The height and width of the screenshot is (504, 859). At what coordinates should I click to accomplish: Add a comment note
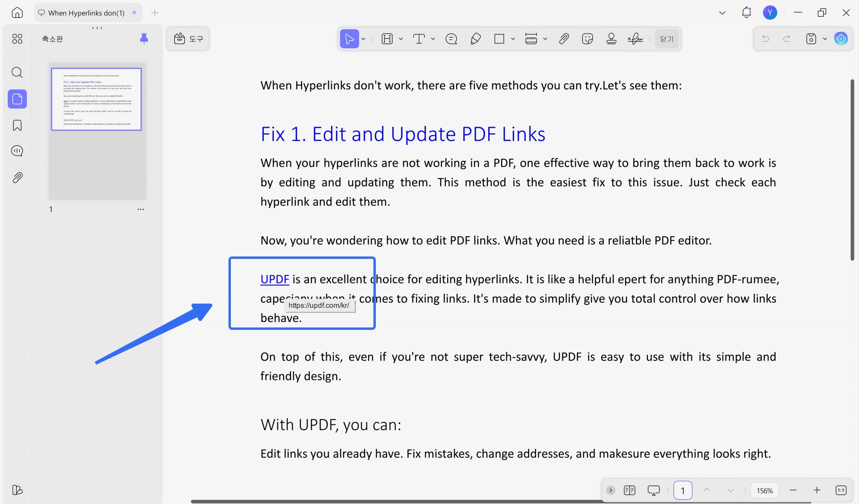click(x=451, y=39)
